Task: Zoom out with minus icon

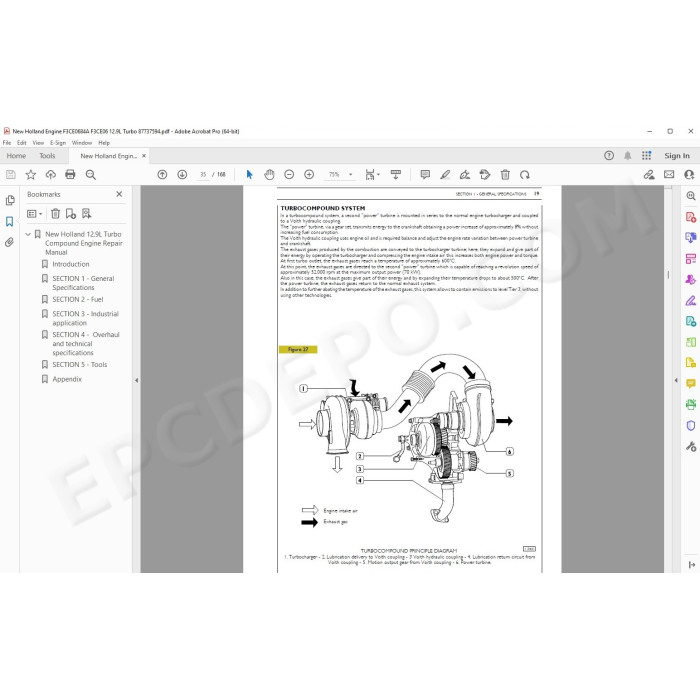Action: (x=289, y=175)
